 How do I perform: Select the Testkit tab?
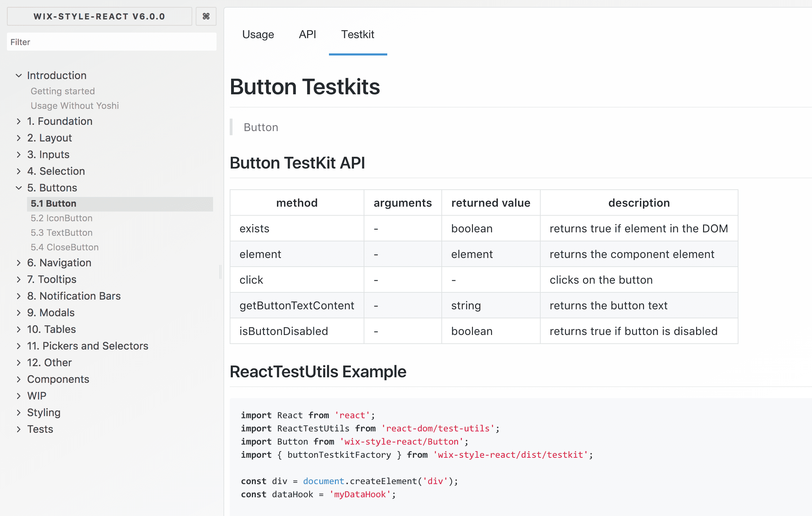tap(358, 34)
